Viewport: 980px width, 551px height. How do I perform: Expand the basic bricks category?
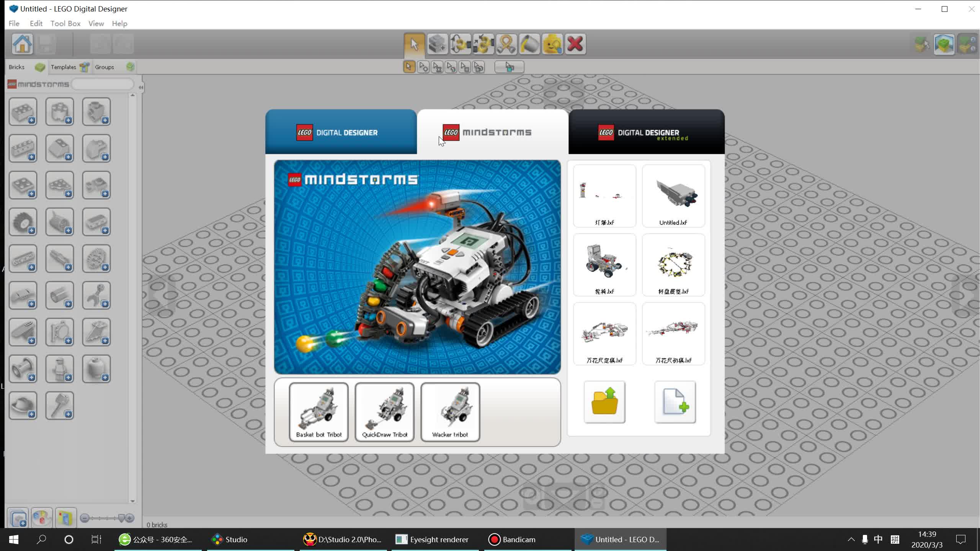tap(23, 111)
